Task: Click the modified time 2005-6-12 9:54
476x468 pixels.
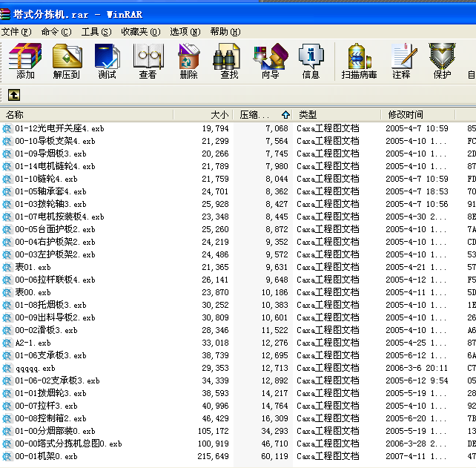Action: (x=417, y=380)
